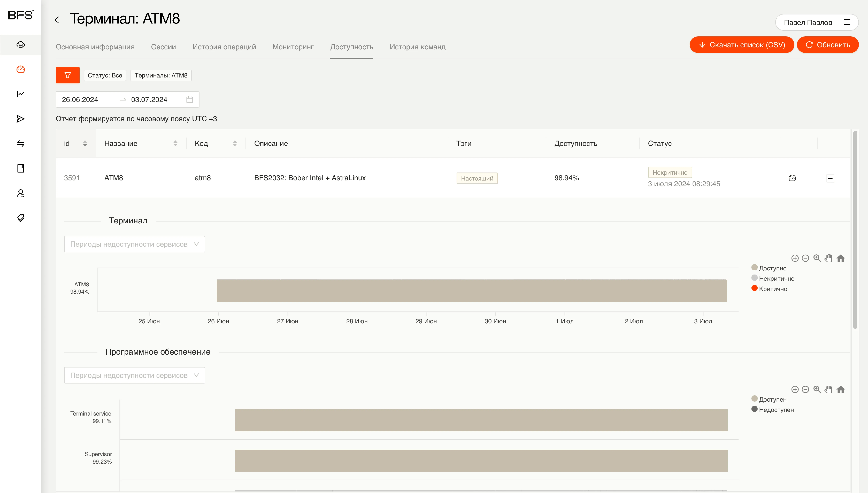The height and width of the screenshot is (493, 868).
Task: Open the send commands sidebar icon
Action: (21, 119)
